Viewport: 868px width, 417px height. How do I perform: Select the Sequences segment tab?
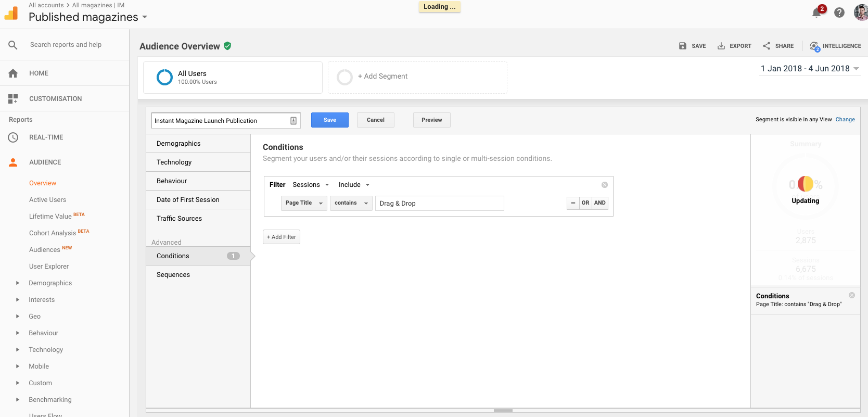coord(173,275)
